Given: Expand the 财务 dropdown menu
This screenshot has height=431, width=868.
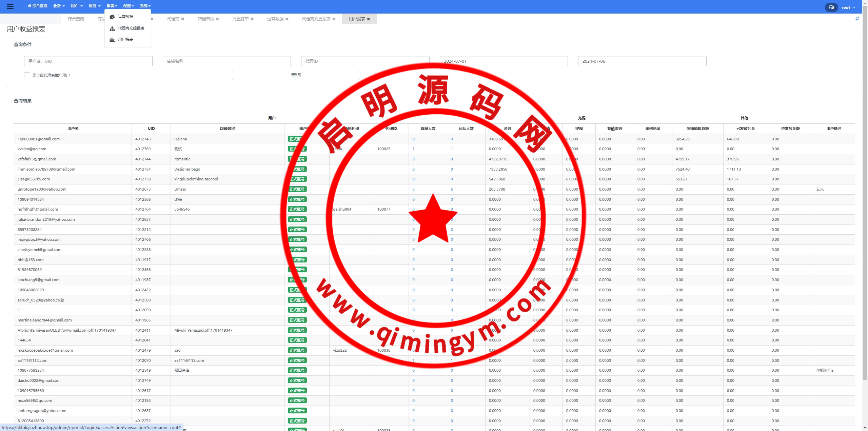Looking at the screenshot, I should point(94,6).
